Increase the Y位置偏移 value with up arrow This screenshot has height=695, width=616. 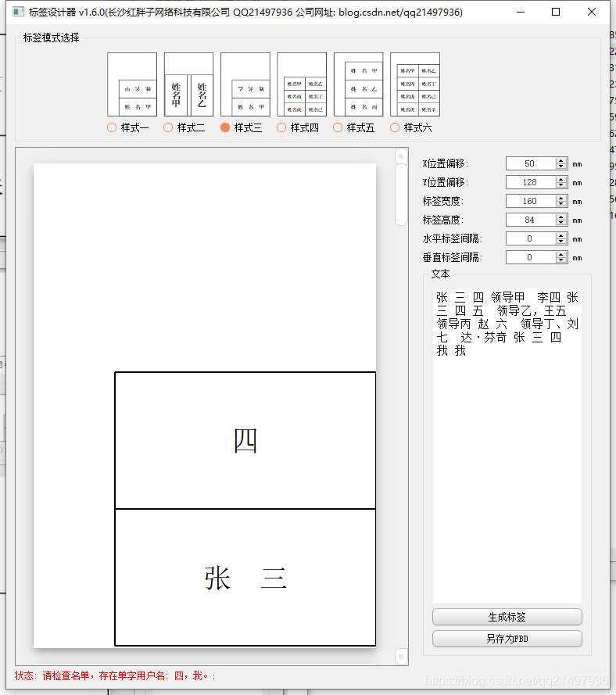(561, 179)
